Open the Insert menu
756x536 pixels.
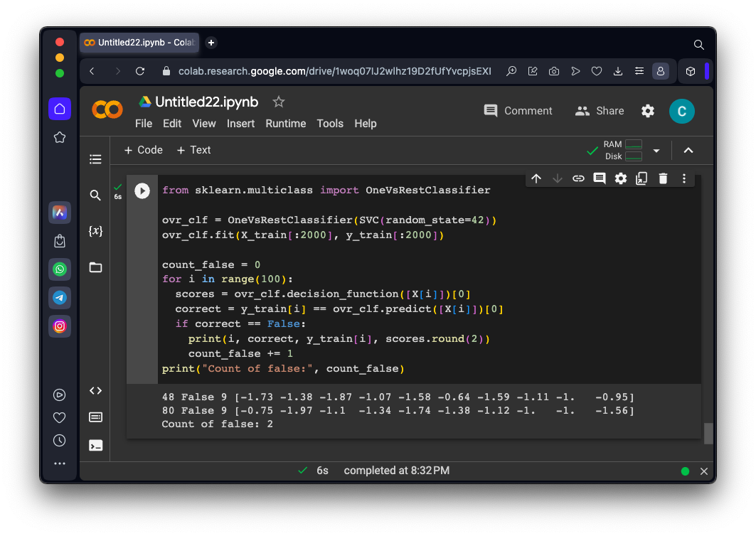click(x=240, y=124)
